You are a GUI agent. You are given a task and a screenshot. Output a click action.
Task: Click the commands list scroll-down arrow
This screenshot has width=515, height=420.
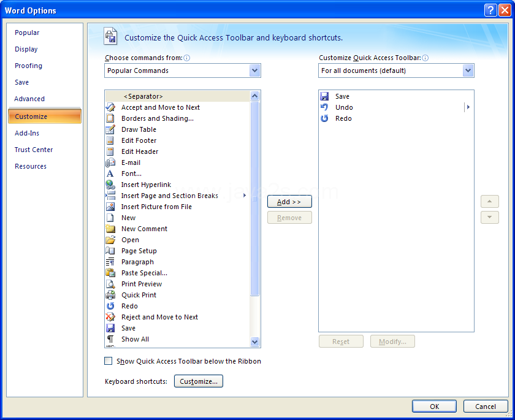(254, 342)
